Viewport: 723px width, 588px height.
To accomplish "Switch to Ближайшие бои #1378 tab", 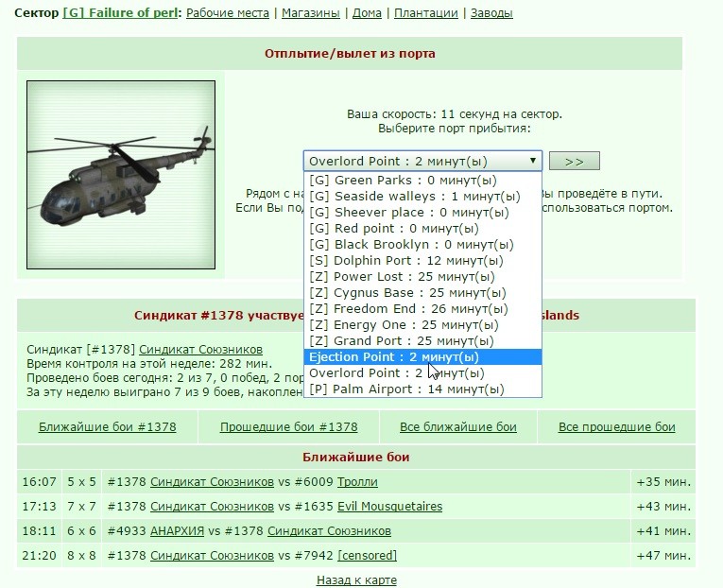I will click(x=108, y=427).
